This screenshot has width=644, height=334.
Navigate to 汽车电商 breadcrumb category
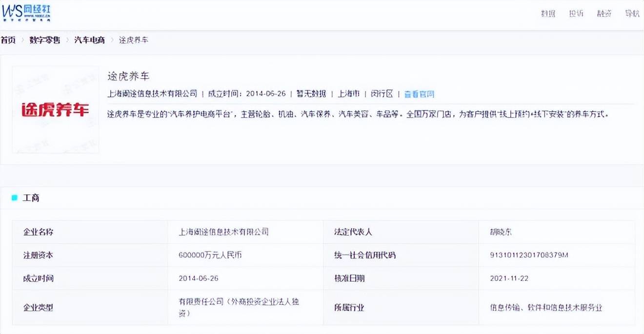pyautogui.click(x=89, y=40)
